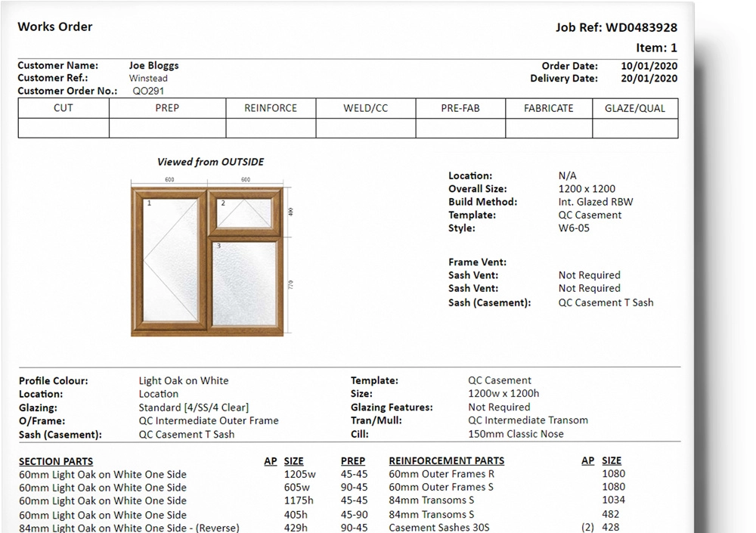Viewport: 756px width, 533px height.
Task: Click the empty box under CUT
Action: [x=64, y=129]
